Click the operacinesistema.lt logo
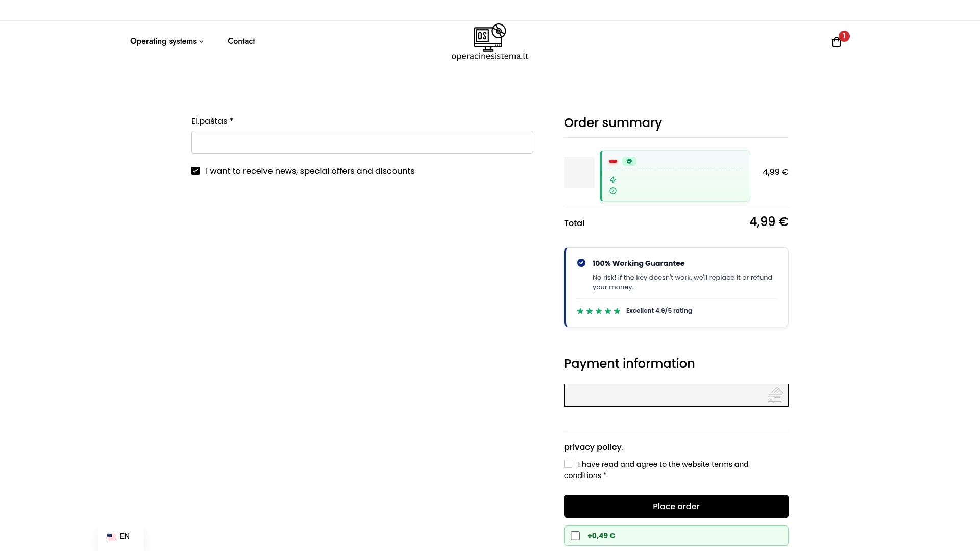The width and height of the screenshot is (980, 551). (x=489, y=41)
